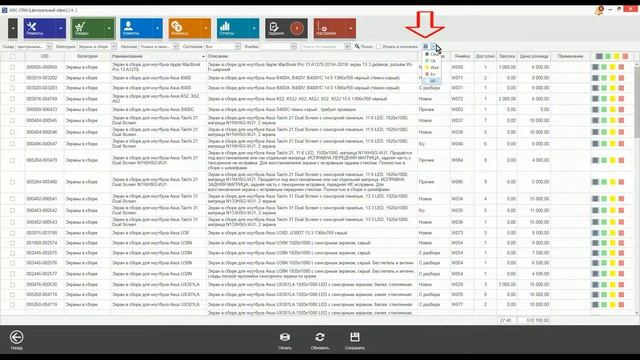
Task: Sort by the Примечание column header
Action: 570,56
